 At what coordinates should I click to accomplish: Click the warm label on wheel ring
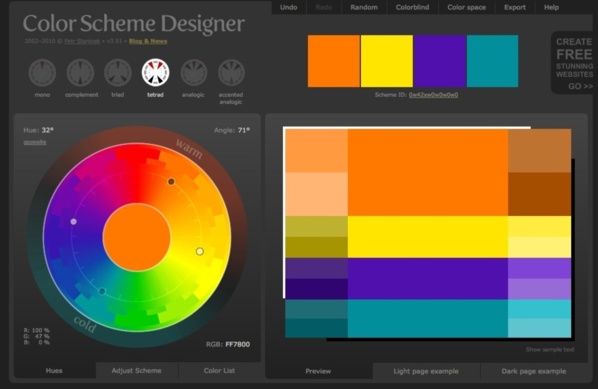189,149
